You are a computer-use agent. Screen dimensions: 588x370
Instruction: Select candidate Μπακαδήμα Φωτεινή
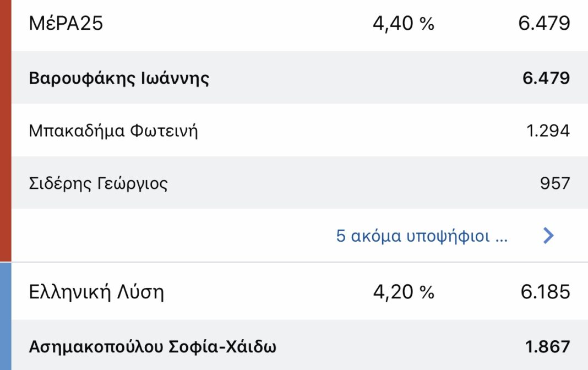coord(220,130)
